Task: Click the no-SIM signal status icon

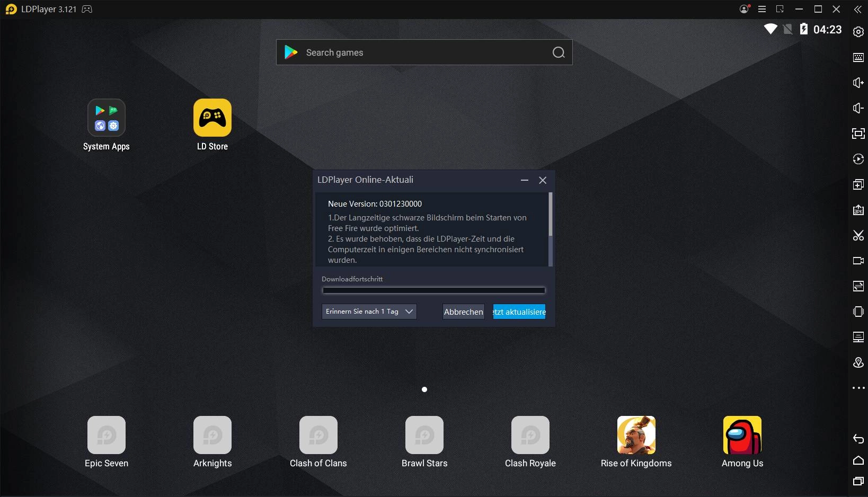Action: 788,29
